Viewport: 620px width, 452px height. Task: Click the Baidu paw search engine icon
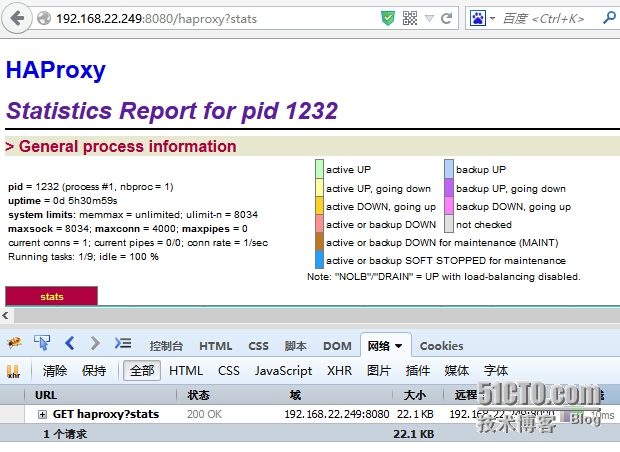[x=478, y=18]
